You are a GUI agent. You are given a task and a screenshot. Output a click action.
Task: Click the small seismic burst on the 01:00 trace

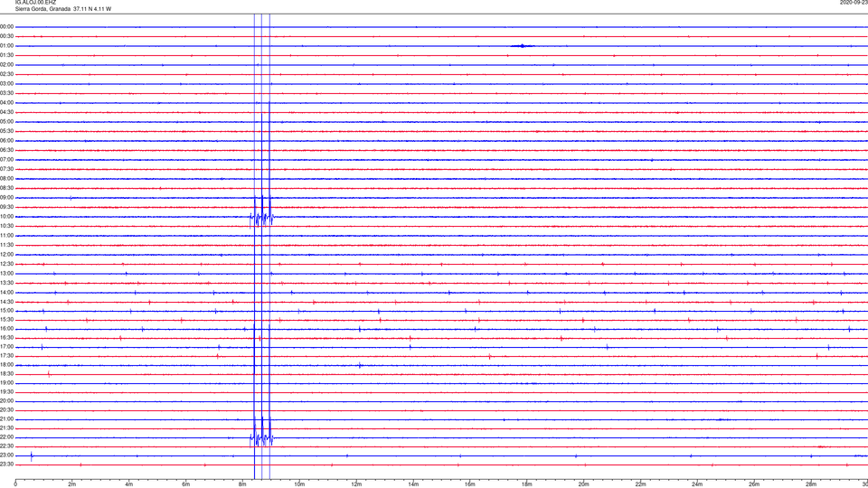pos(522,46)
